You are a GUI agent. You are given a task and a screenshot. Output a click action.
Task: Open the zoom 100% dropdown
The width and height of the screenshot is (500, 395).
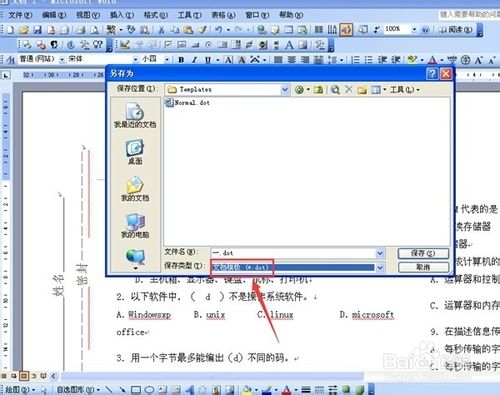pyautogui.click(x=414, y=29)
